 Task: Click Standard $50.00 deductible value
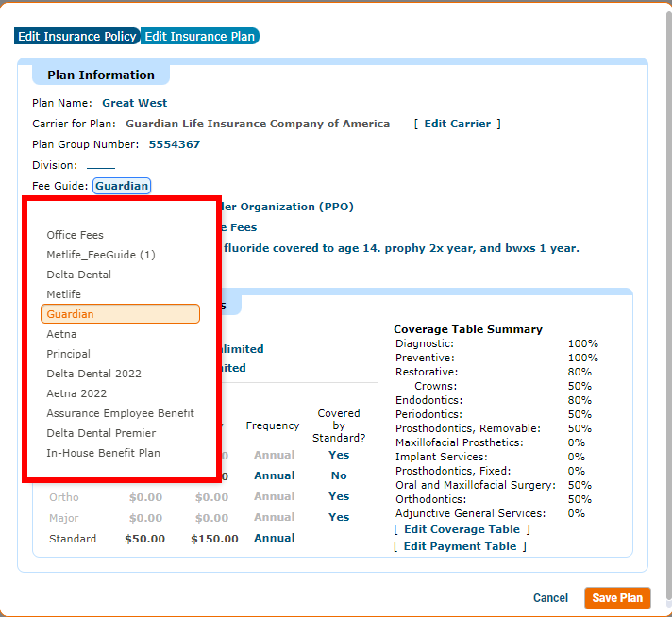[x=144, y=539]
